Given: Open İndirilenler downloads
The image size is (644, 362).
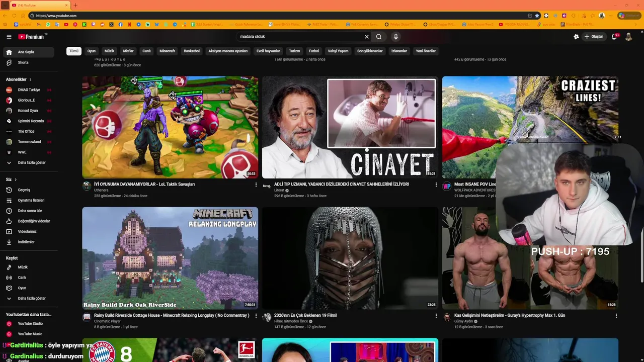Looking at the screenshot, I should pyautogui.click(x=29, y=242).
